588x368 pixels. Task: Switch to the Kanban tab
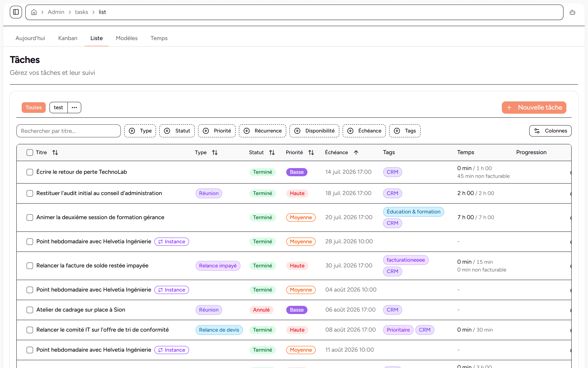68,38
